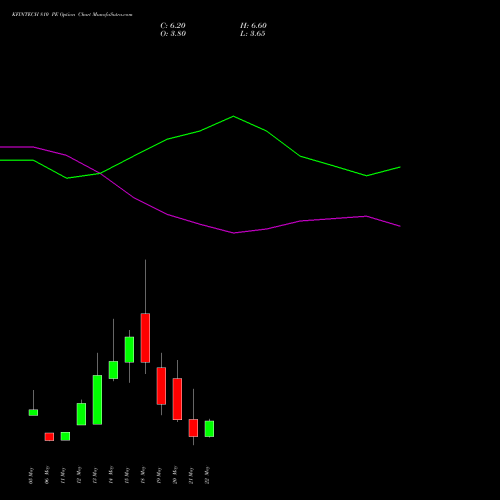Image resolution: width=500 pixels, height=500 pixels.
Task: Select the green candle above 14 May
Action: click(x=113, y=370)
